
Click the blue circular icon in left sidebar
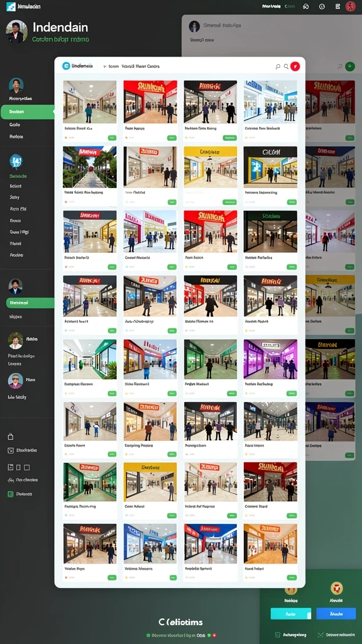tap(16, 161)
